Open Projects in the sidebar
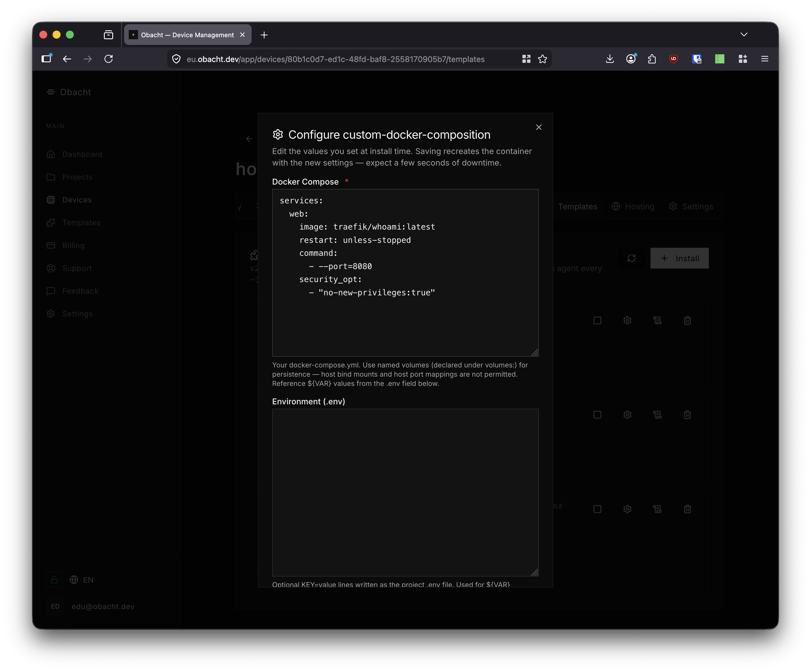The image size is (811, 672). tap(70, 177)
